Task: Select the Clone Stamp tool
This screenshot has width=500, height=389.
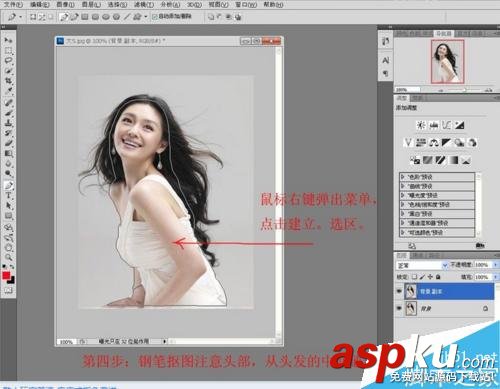Action: coord(8,123)
